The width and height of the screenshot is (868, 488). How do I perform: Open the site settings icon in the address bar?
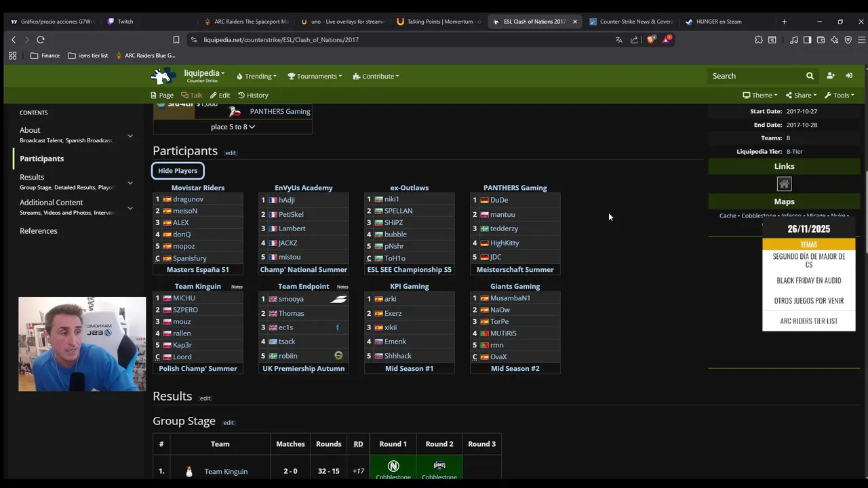pyautogui.click(x=193, y=40)
